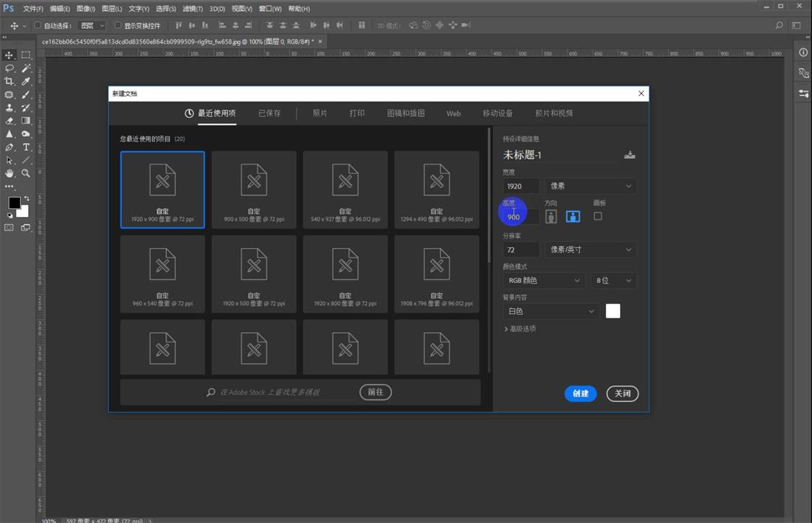Viewport: 812px width, 523px height.
Task: Select the Hand tool
Action: click(x=9, y=173)
